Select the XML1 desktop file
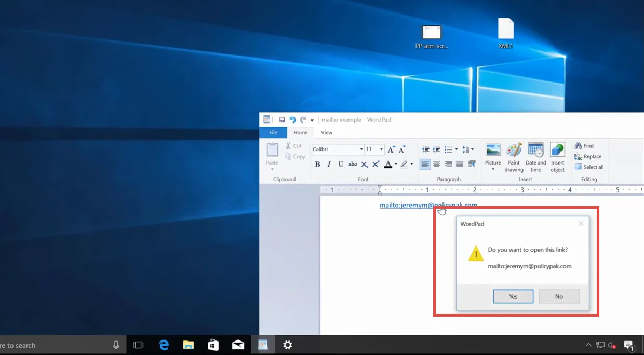Screen dimensions: 644x355 pos(505,34)
